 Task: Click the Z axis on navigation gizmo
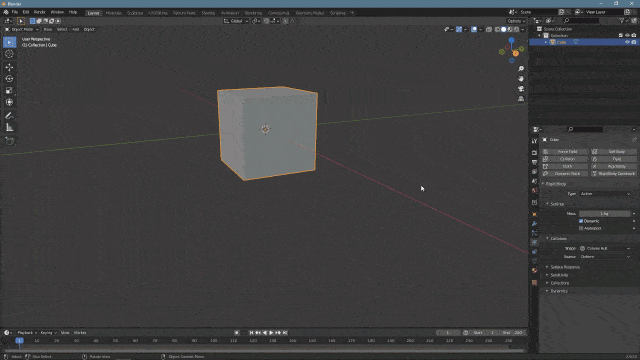pos(511,40)
